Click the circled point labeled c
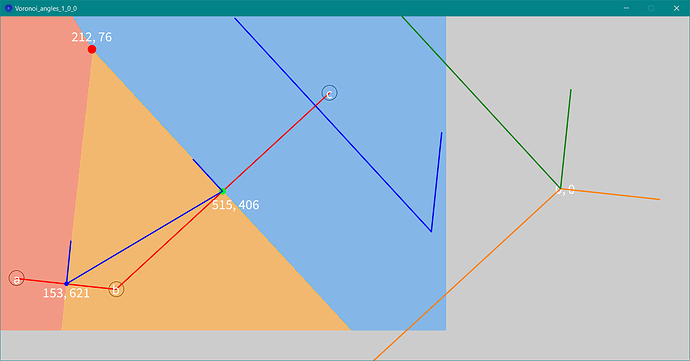690x361 pixels. pyautogui.click(x=329, y=93)
